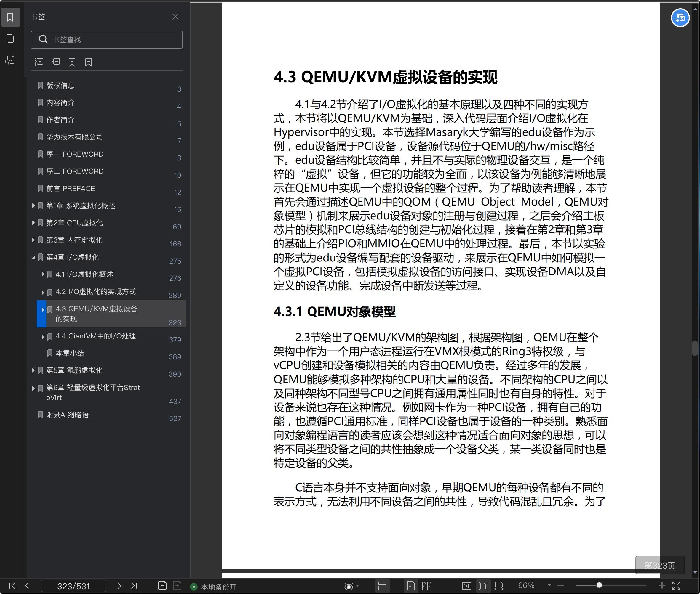Expand the 第5章 鲲鹏虚拟化 bookmark
This screenshot has height=594, width=700.
coord(33,370)
